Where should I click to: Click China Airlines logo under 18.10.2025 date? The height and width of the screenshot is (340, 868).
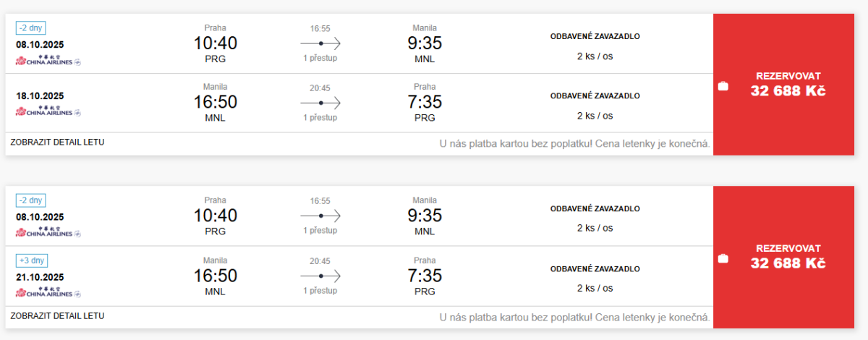click(48, 111)
